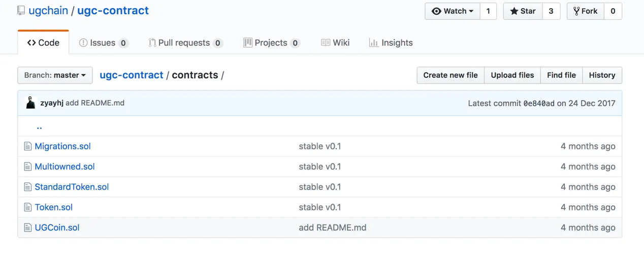This screenshot has width=644, height=259.
Task: Open the Insights tab
Action: (391, 43)
